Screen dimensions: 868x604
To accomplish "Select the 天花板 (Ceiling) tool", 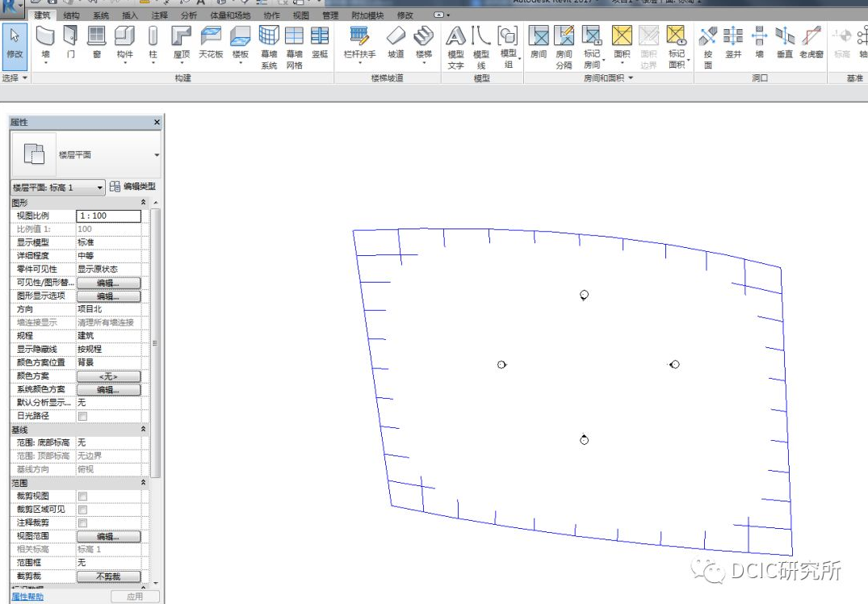I will point(211,42).
